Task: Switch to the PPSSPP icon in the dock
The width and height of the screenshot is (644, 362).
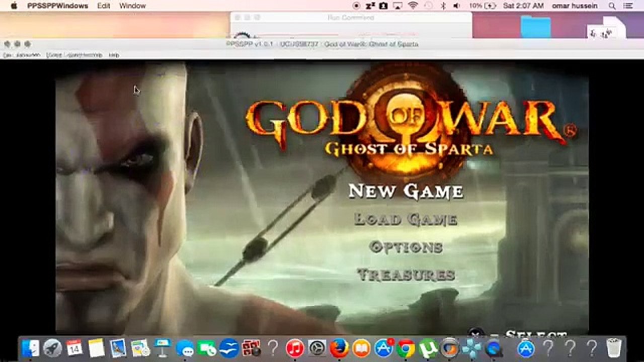Action: tap(471, 348)
